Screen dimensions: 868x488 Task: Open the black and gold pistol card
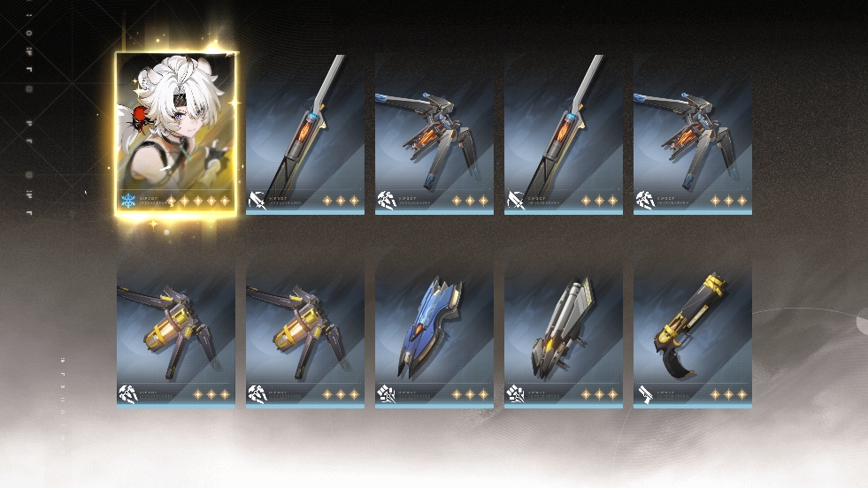coord(693,338)
